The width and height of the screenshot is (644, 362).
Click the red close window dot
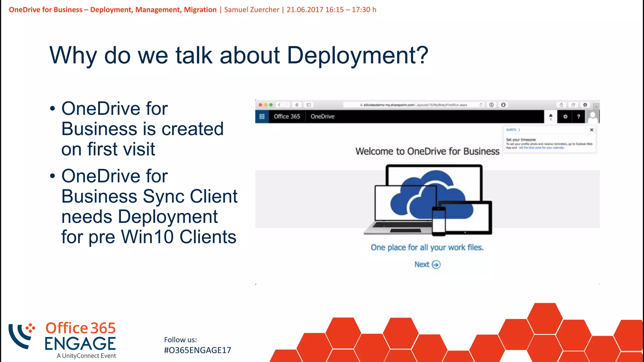(x=260, y=105)
